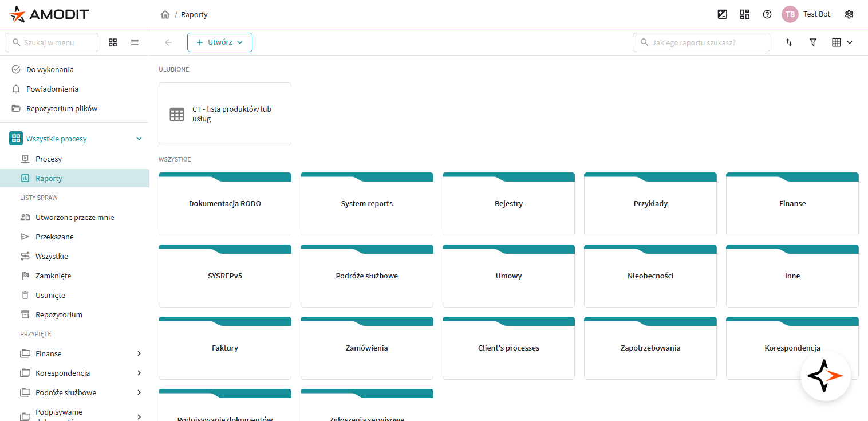Viewport: 868px width, 421px height.
Task: Switch sidebar menu to grid view
Action: pos(113,42)
